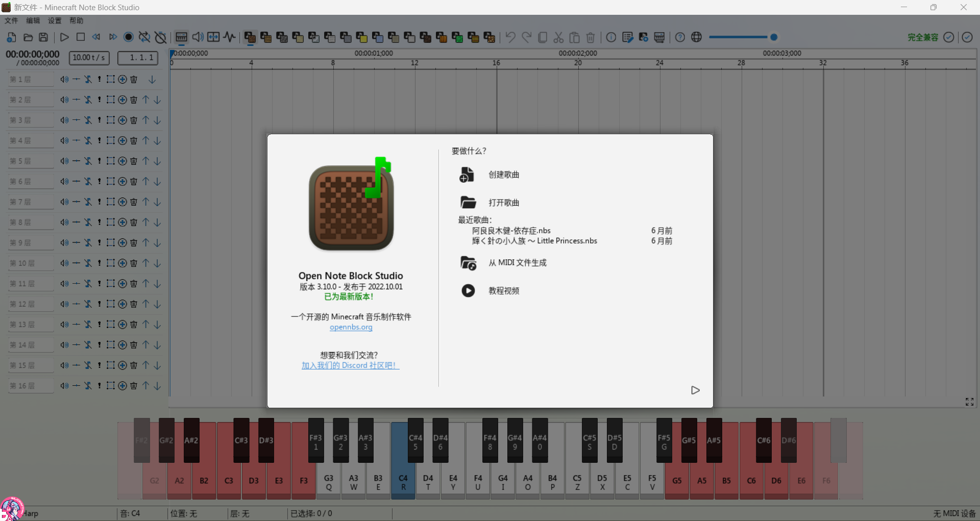980x521 pixels.
Task: Click the undo arrow in the toolbar
Action: [510, 37]
